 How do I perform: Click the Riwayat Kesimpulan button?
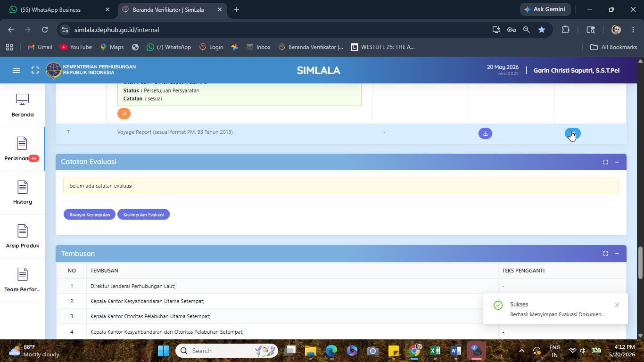click(x=90, y=214)
